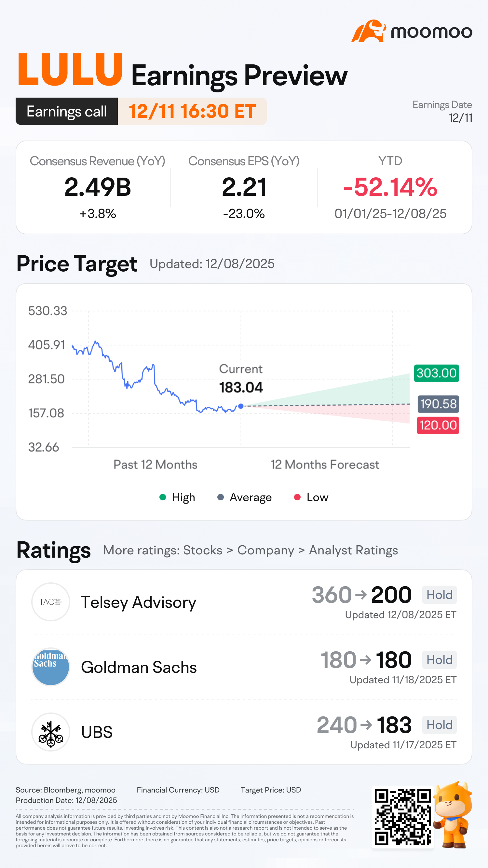Screen dimensions: 488x868
Task: Click the UBS Hold rating tag
Action: pyautogui.click(x=439, y=725)
